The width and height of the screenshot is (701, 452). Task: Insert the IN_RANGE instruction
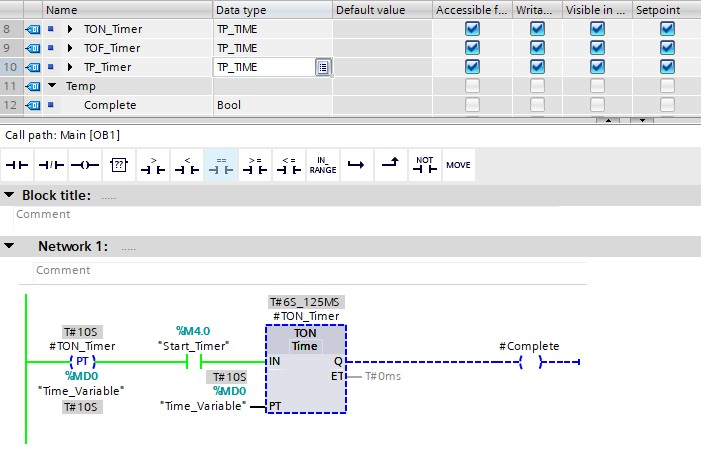point(322,164)
